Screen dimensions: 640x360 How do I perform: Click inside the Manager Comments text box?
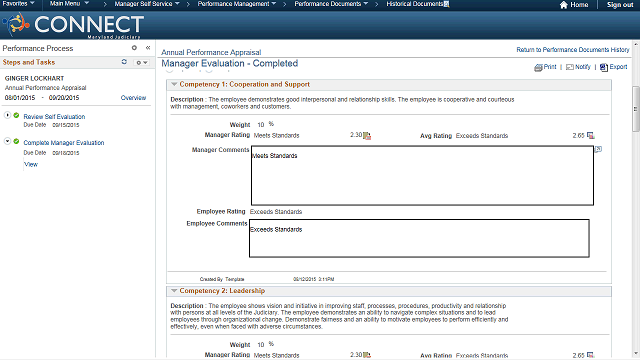[x=422, y=176]
